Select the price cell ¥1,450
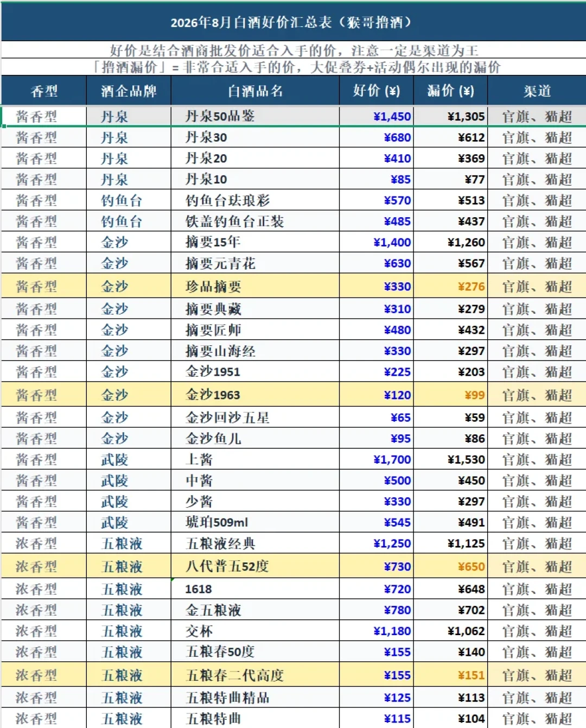 click(x=376, y=116)
